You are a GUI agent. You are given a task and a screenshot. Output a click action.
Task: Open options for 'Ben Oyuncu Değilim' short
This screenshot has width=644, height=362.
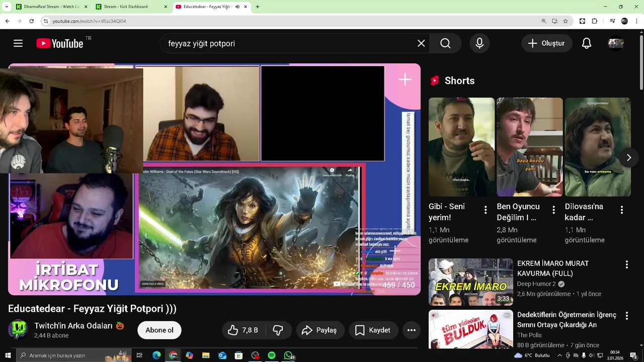click(x=553, y=210)
